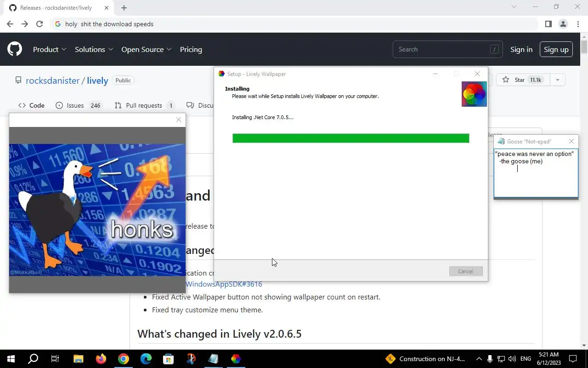Screen dimensions: 588x368
Task: Open Microsoft Edge from taskbar
Action: coord(146,359)
